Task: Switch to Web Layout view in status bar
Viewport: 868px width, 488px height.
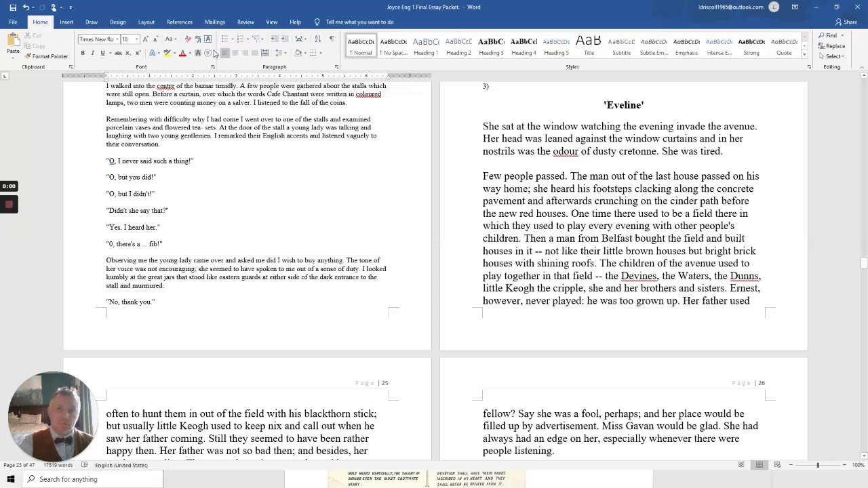Action: (777, 465)
